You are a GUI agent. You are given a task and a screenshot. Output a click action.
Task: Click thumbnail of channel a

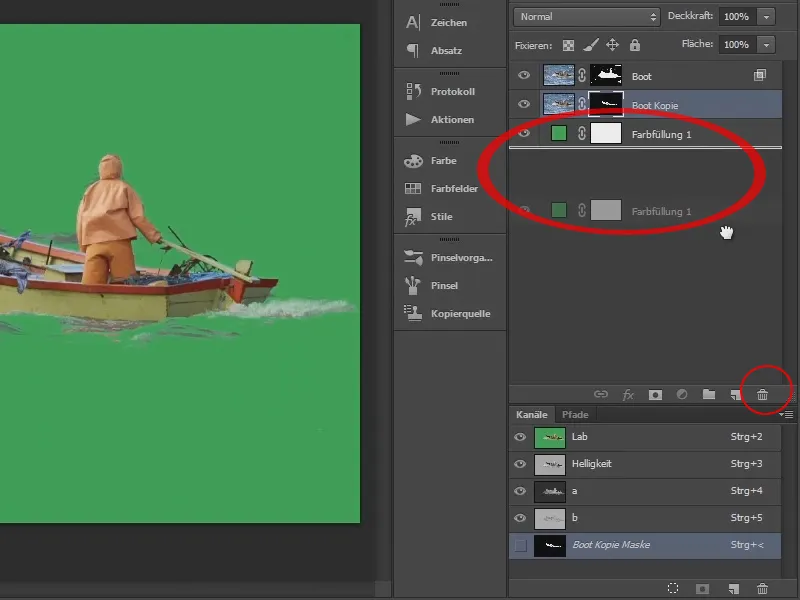pyautogui.click(x=549, y=492)
